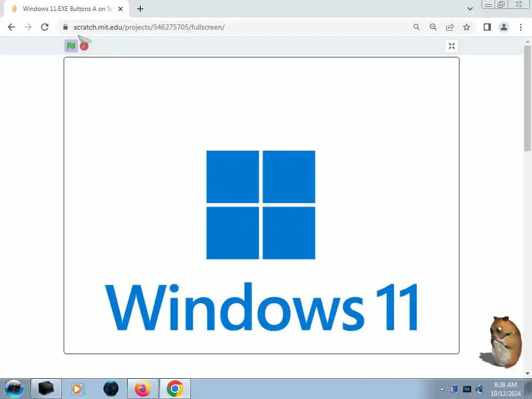Click the monitor icon in system tray

pos(467,389)
